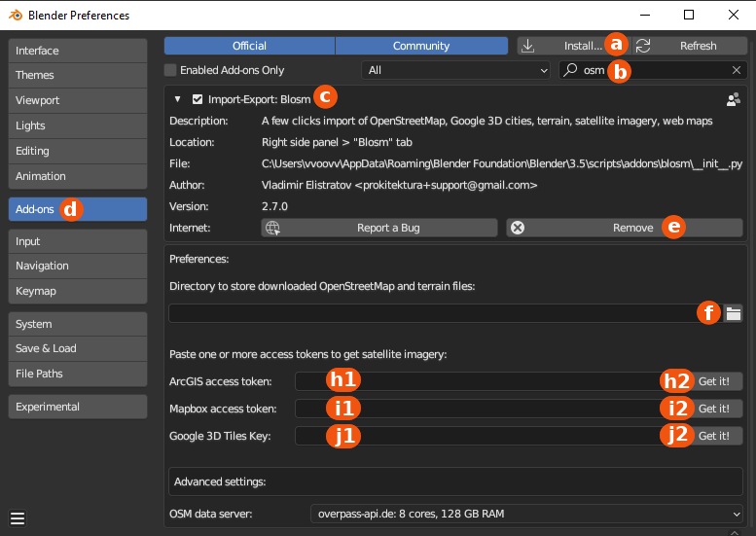
Task: Open Input preferences
Action: coord(78,241)
